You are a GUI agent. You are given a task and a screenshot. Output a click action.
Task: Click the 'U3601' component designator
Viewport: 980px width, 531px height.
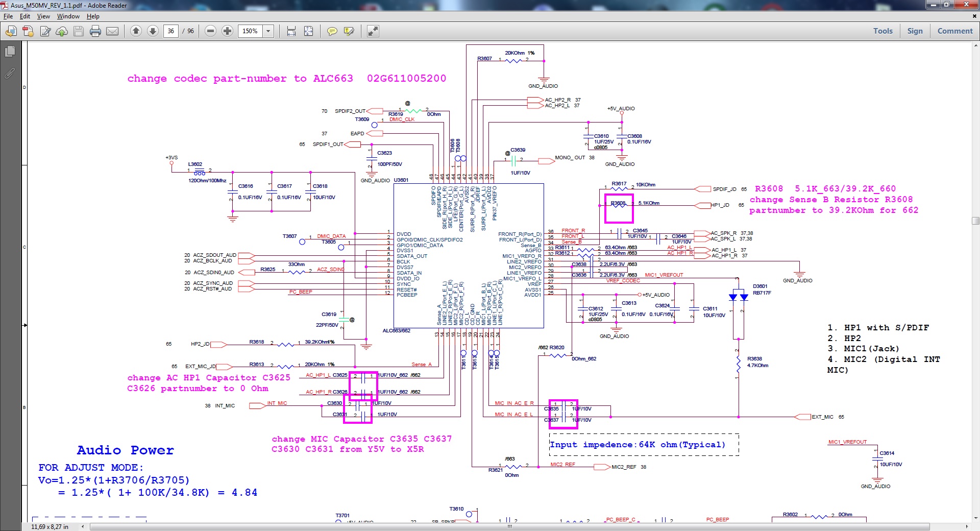[401, 180]
